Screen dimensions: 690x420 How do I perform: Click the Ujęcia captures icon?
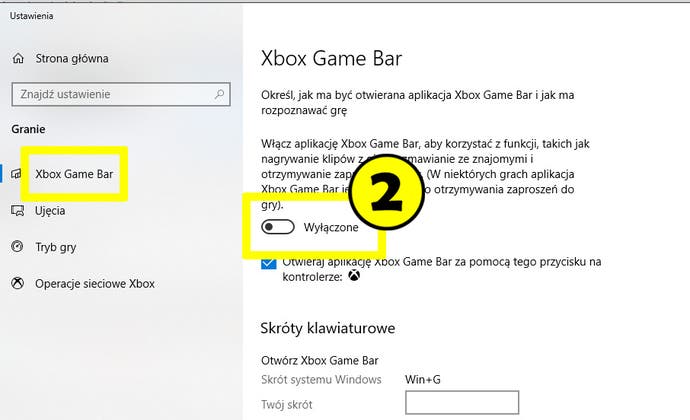point(18,210)
